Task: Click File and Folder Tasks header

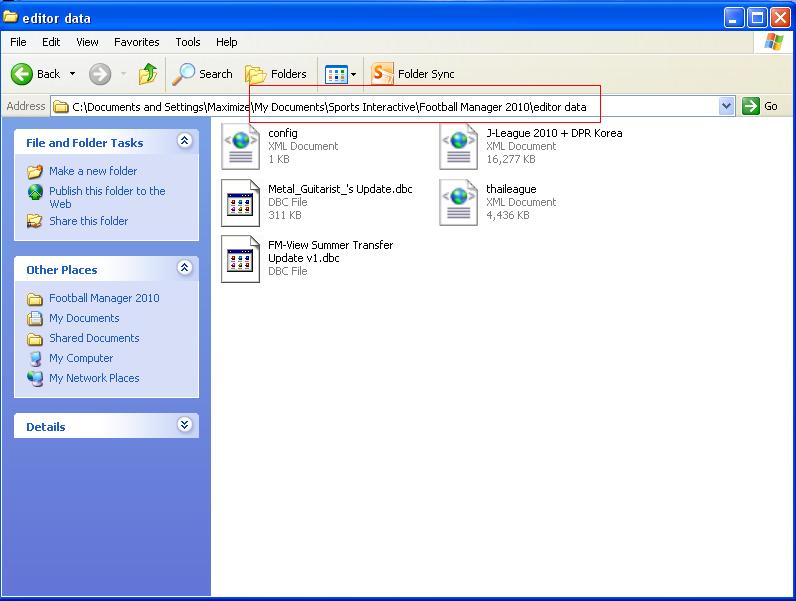Action: tap(85, 143)
